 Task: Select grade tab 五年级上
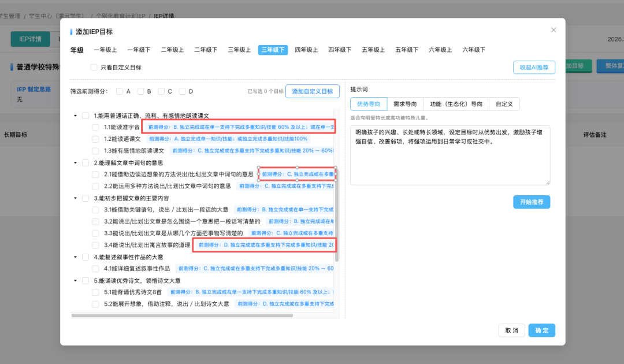tap(373, 50)
